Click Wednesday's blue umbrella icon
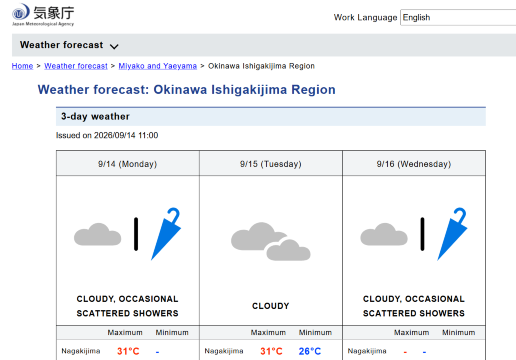 coord(452,234)
